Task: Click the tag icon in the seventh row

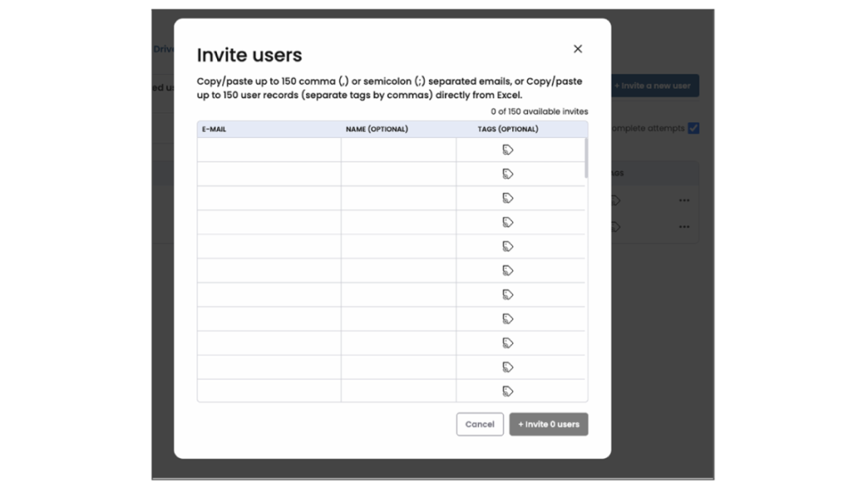Action: pyautogui.click(x=508, y=295)
